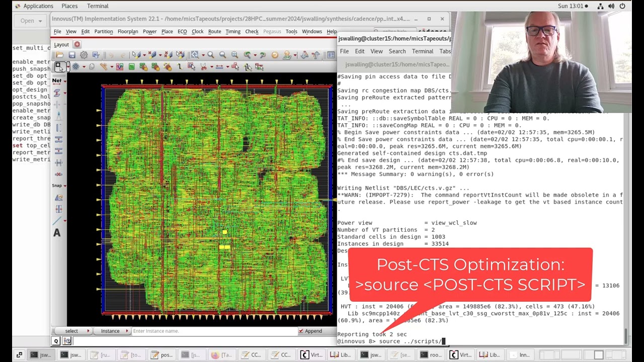Click the orange Redraw refresh icon

click(275, 55)
